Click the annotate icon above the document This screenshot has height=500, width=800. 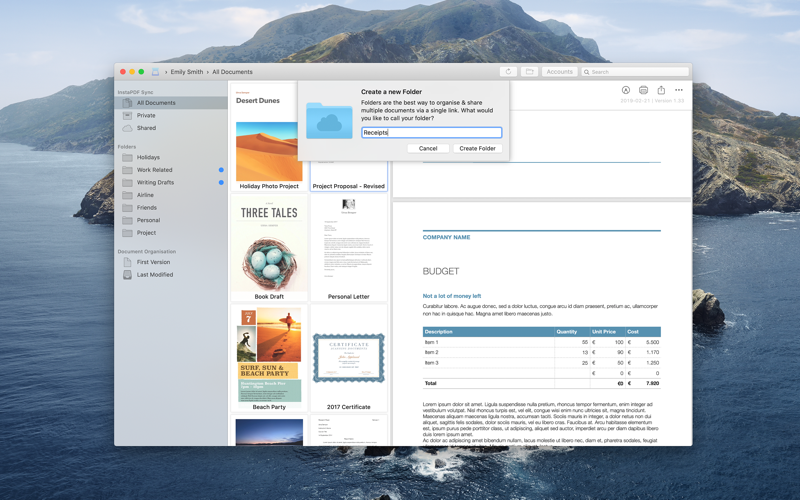click(626, 90)
